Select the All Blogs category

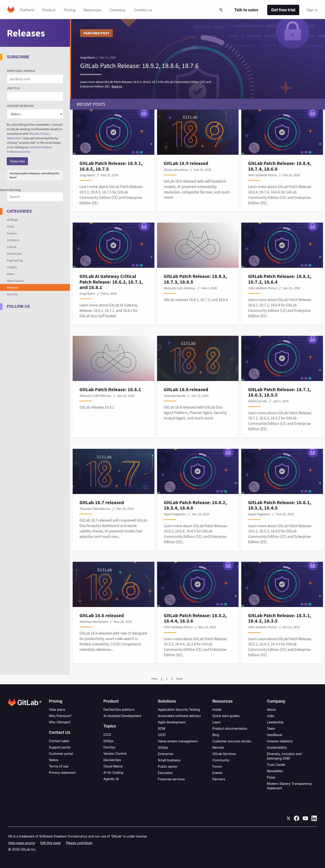(x=12, y=220)
